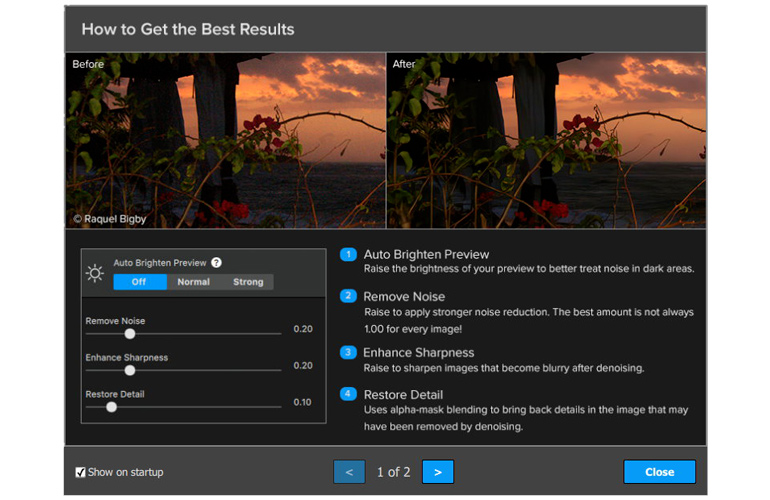Click the Restore Detail slider handle
Image resolution: width=770 pixels, height=500 pixels.
click(111, 407)
